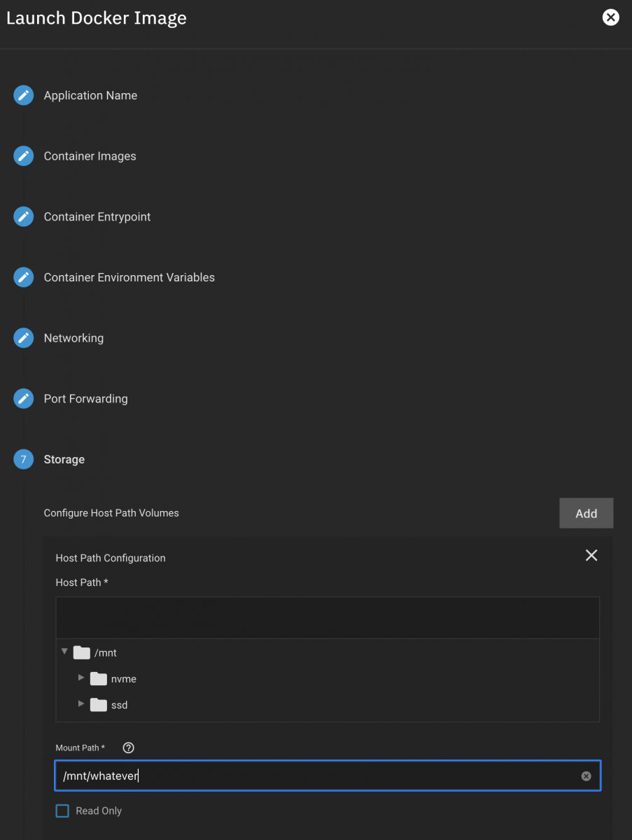The image size is (632, 840).
Task: Click the Configure Host Path Volumes heading
Action: (111, 513)
